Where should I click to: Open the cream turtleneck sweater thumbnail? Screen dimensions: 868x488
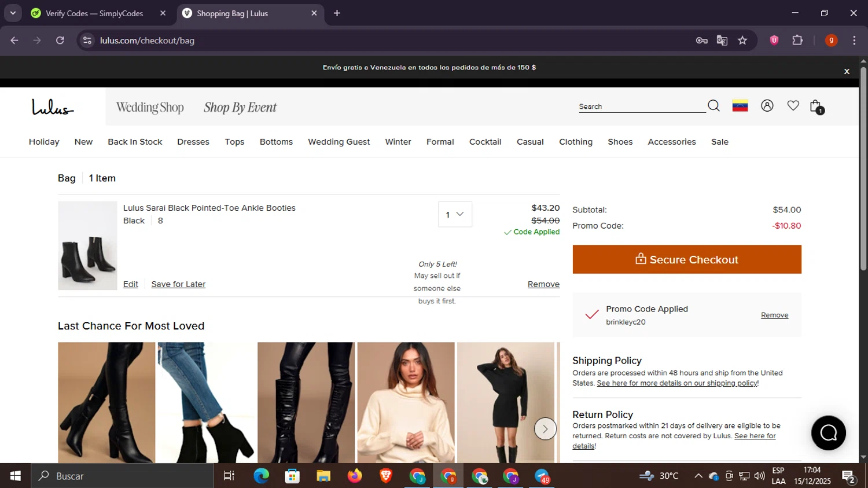406,402
